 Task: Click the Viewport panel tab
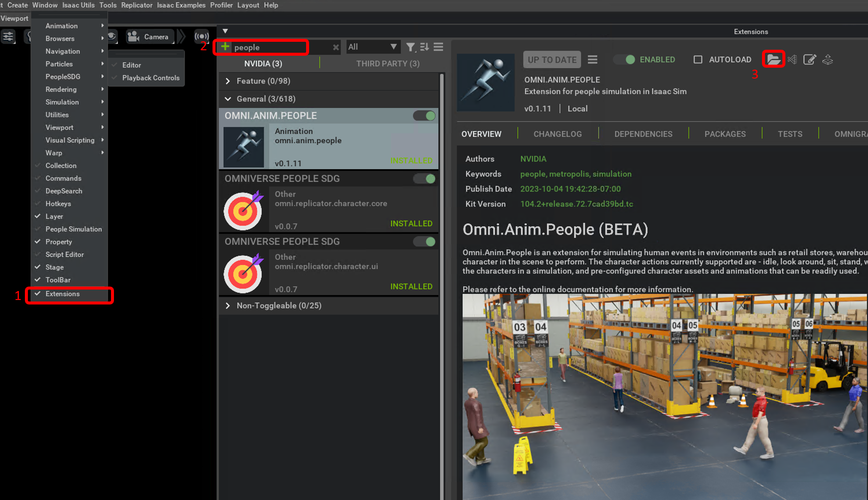point(14,18)
